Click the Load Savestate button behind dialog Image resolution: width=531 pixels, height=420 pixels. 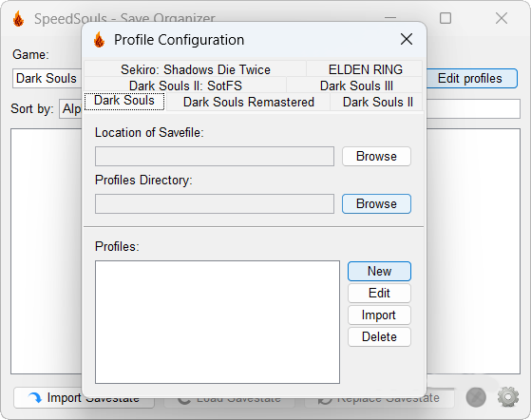[x=230, y=402]
